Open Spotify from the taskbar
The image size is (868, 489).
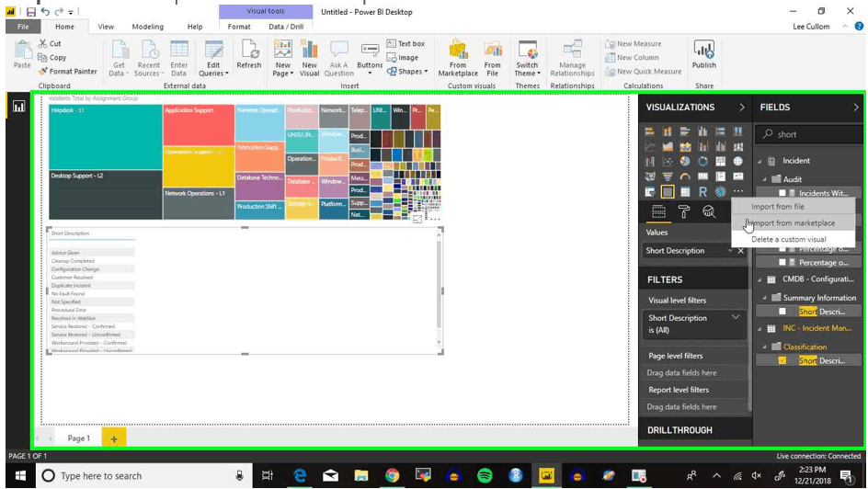485,476
